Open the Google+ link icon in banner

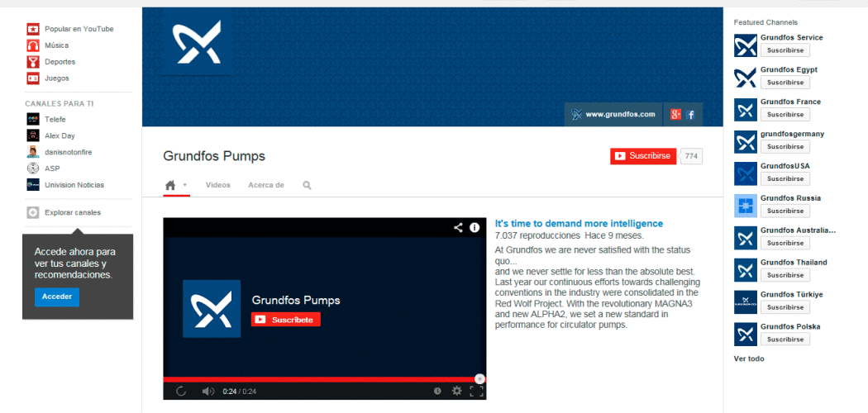pos(675,115)
